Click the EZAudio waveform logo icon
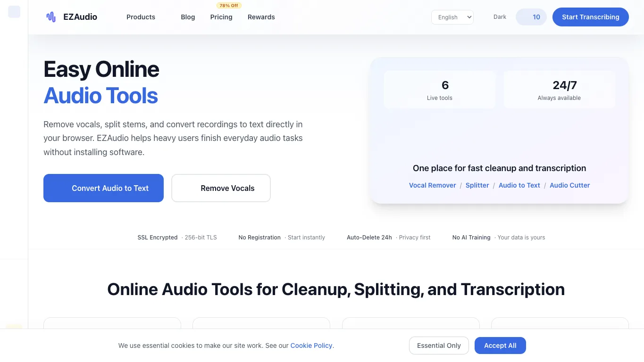This screenshot has width=644, height=362. tap(51, 17)
